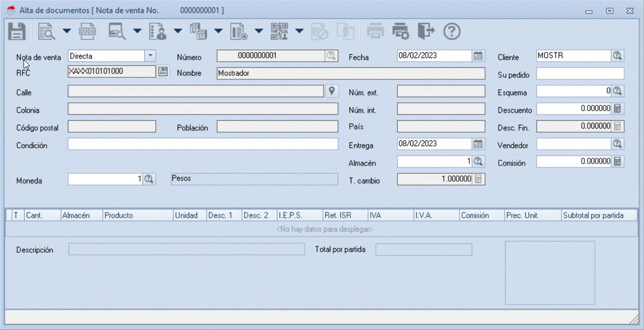Image resolution: width=644 pixels, height=330 pixels.
Task: Click the Ret. ISR column header
Action: (x=346, y=215)
